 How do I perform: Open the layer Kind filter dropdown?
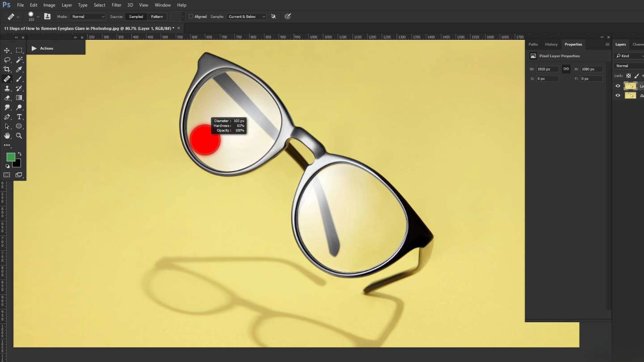click(629, 56)
